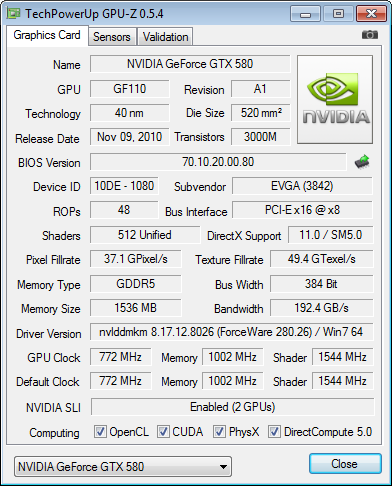
Task: Open the GPU selection dropdown arrow
Action: point(224,467)
